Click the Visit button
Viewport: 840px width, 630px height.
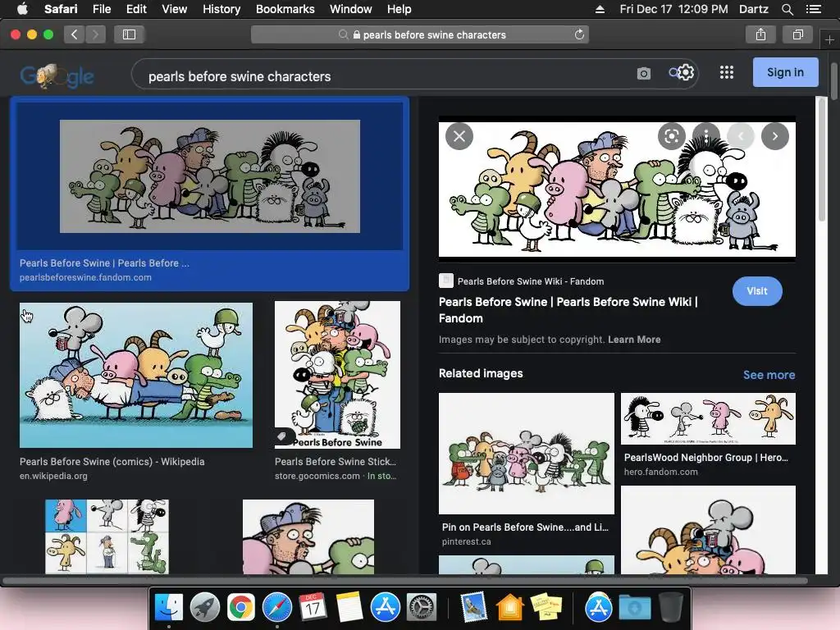tap(757, 291)
